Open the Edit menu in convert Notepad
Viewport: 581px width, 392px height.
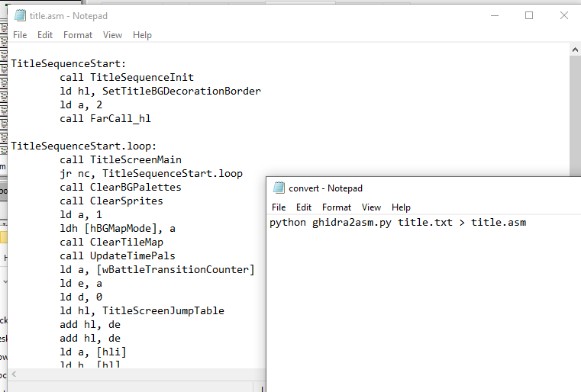[x=304, y=207]
